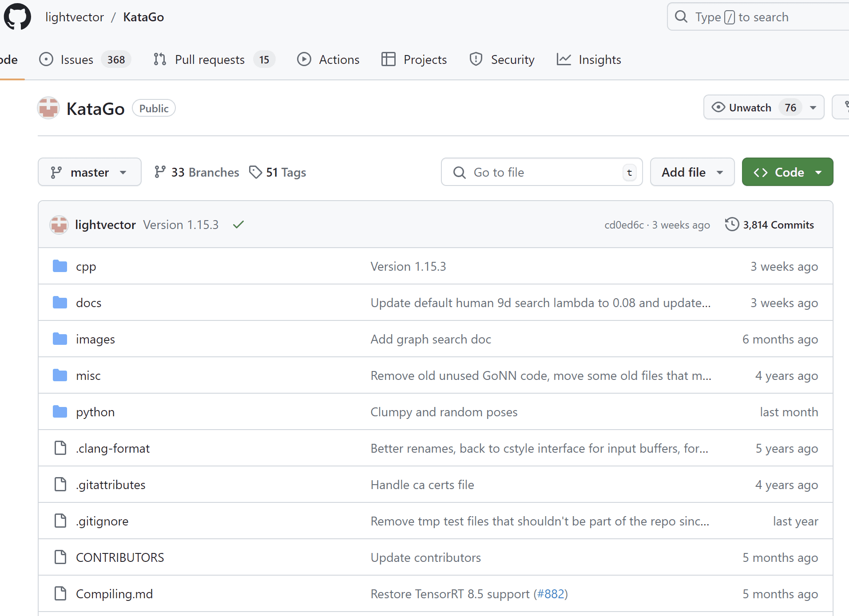Open the 51 Tags link
849x616 pixels.
pos(278,172)
